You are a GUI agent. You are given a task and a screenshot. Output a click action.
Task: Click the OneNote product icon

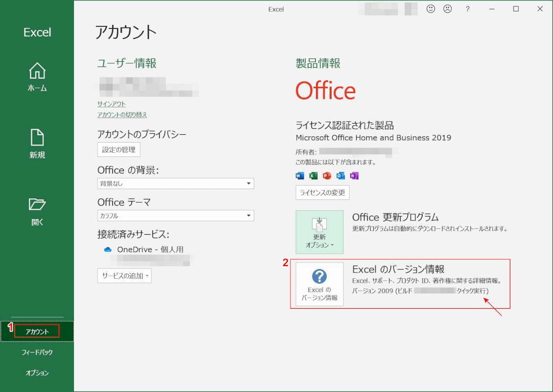354,175
